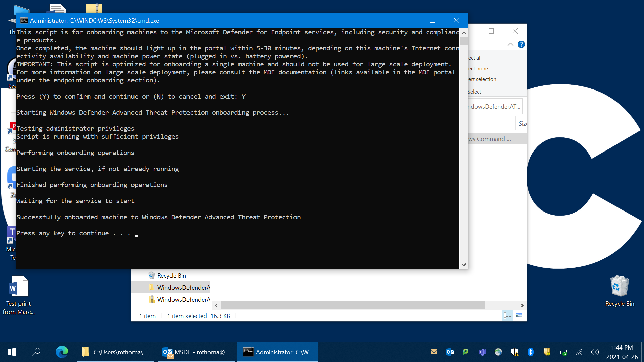644x362 pixels.
Task: Sort by the Size column header
Action: tap(522, 123)
